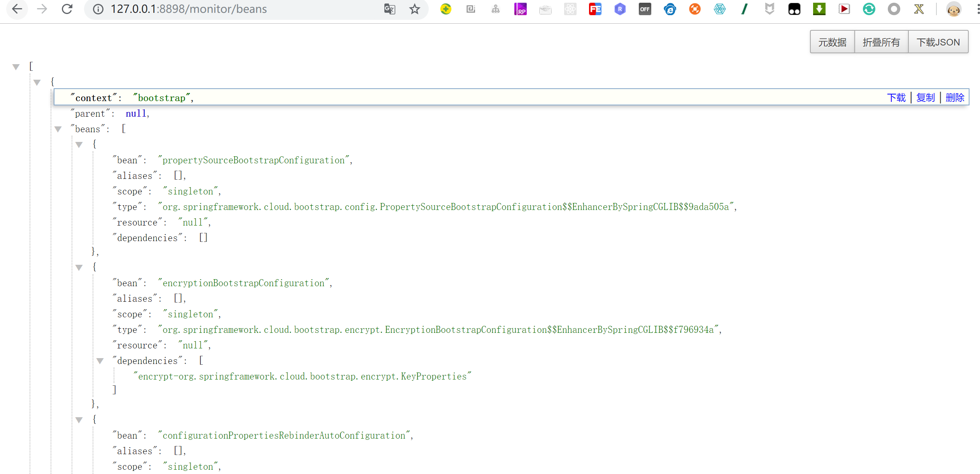
Task: Click the address bar URL field
Action: (233, 9)
